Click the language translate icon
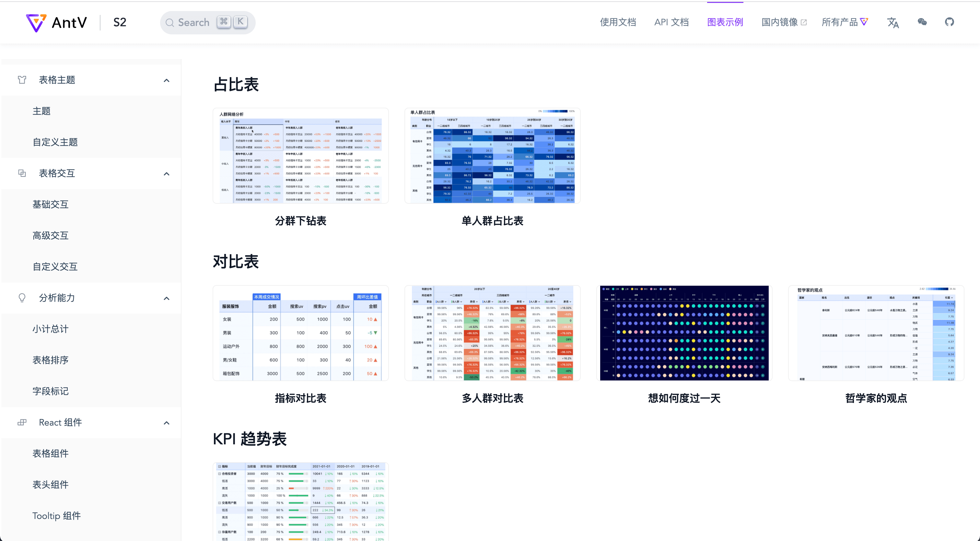The image size is (980, 541). pyautogui.click(x=892, y=23)
